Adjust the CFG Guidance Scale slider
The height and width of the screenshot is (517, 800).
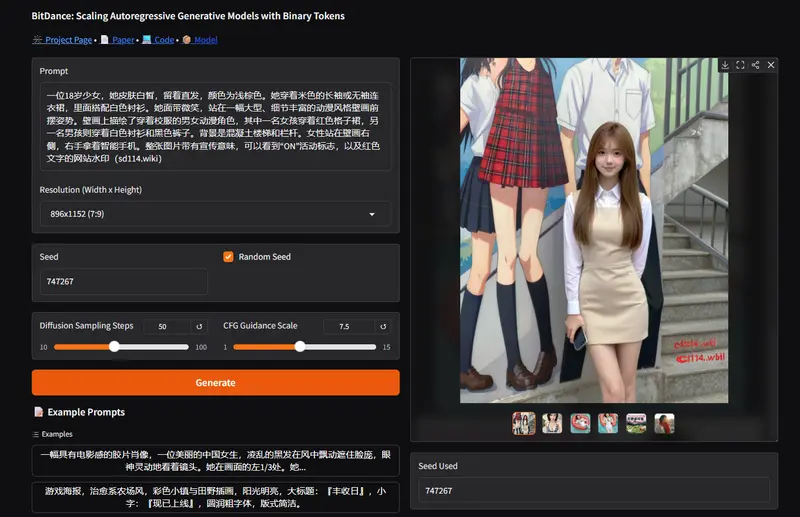tap(305, 347)
